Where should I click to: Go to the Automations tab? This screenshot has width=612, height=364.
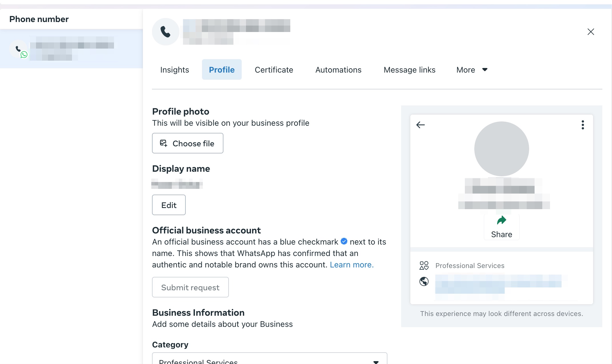(x=338, y=70)
